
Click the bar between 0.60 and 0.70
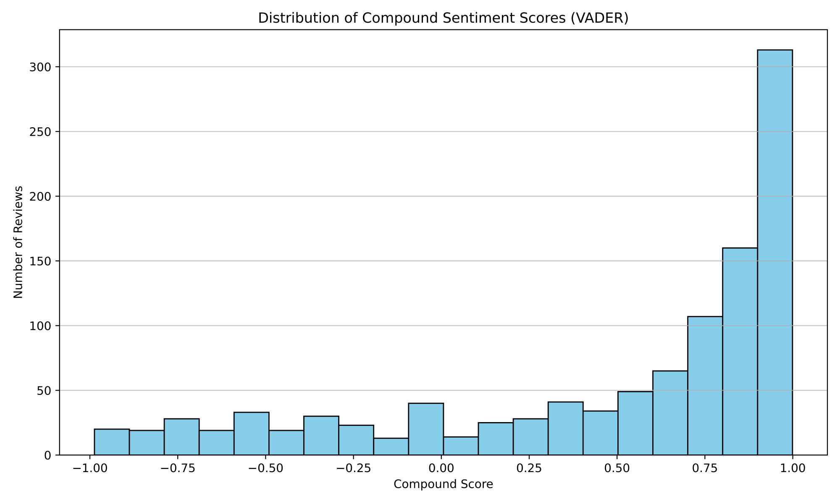pyautogui.click(x=670, y=413)
